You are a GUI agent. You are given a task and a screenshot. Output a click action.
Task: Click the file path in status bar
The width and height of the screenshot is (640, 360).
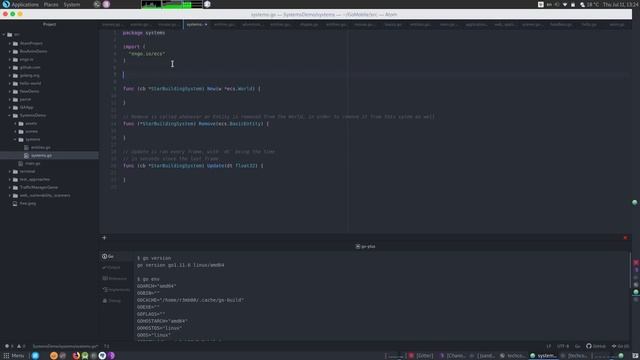coord(65,346)
